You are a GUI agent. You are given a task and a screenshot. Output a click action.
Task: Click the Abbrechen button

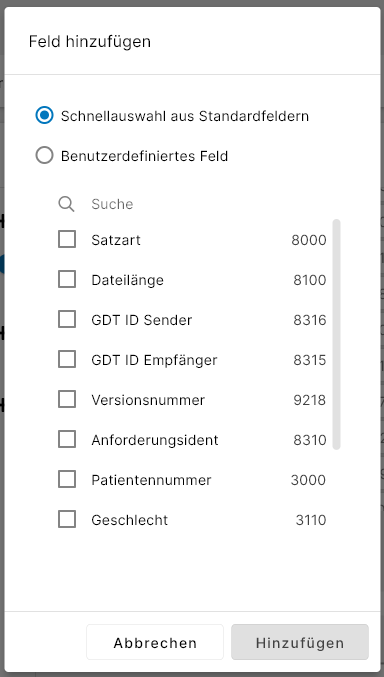point(155,642)
